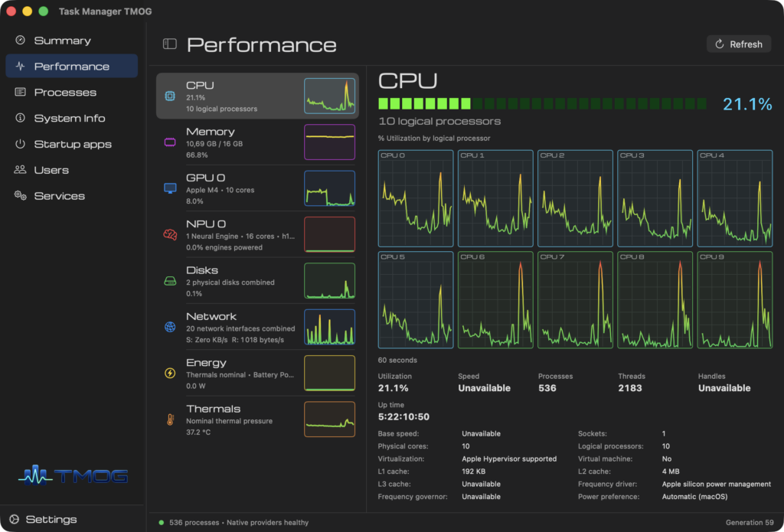Click the Users people icon

[20, 170]
